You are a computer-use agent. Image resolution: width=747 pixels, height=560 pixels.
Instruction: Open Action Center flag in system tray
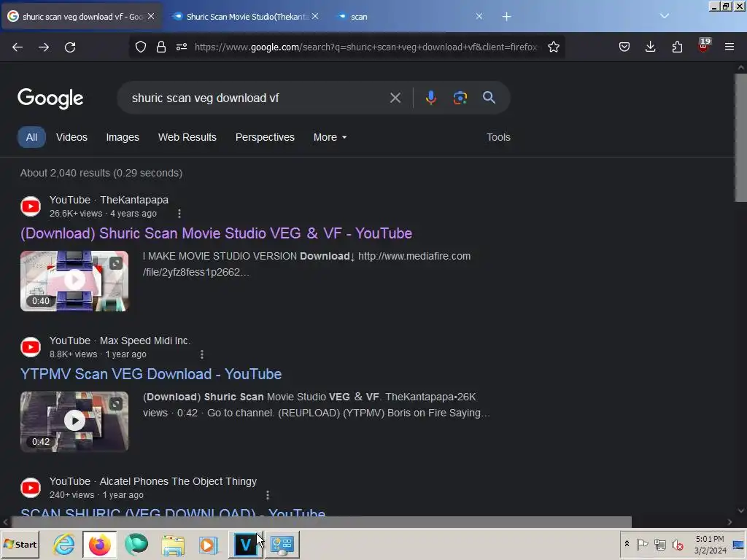coord(642,544)
